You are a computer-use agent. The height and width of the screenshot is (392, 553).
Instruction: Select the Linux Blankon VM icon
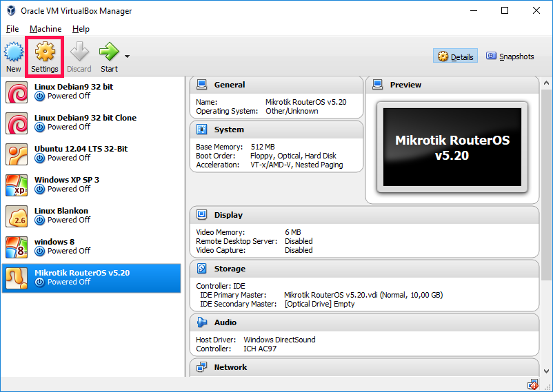pos(17,216)
